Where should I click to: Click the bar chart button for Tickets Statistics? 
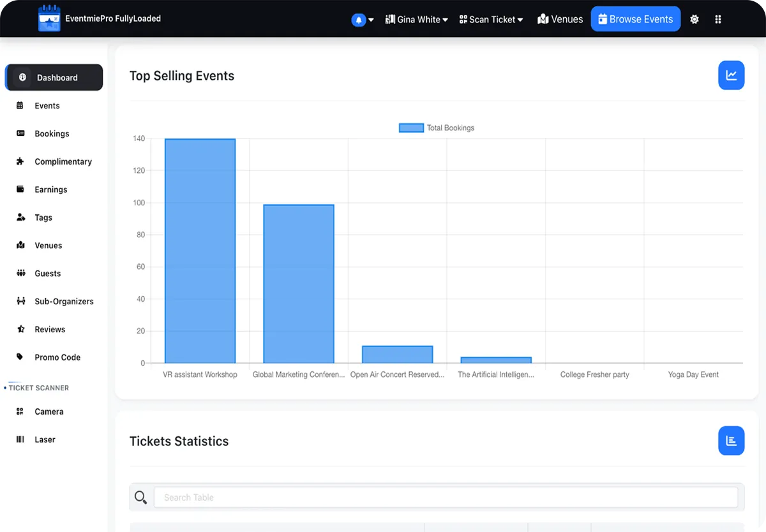tap(731, 441)
